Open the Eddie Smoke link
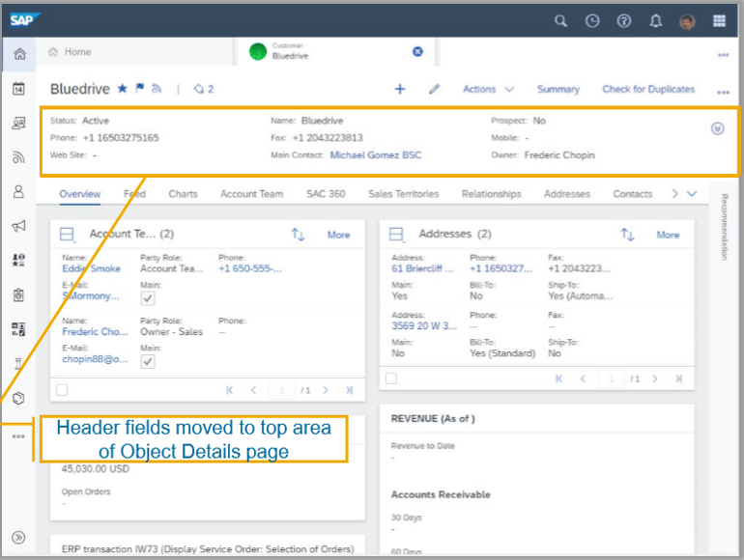 coord(91,268)
